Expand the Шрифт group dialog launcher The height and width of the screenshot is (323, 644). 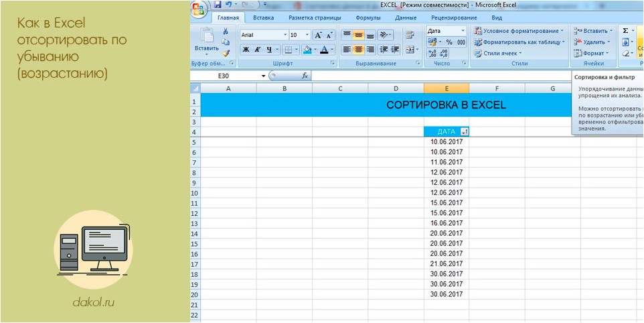coord(333,64)
